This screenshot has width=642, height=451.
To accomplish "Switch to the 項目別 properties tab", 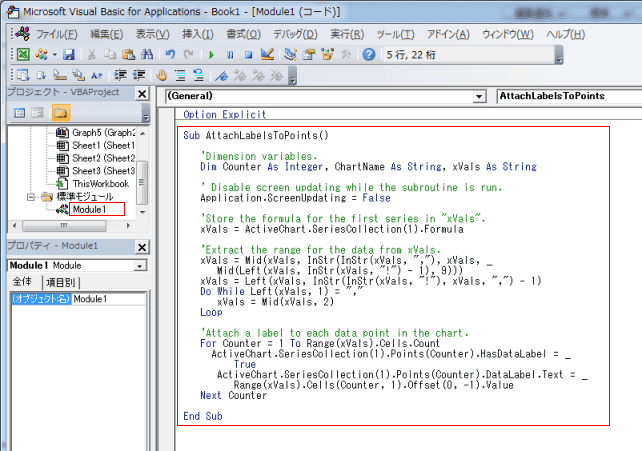I will click(61, 283).
